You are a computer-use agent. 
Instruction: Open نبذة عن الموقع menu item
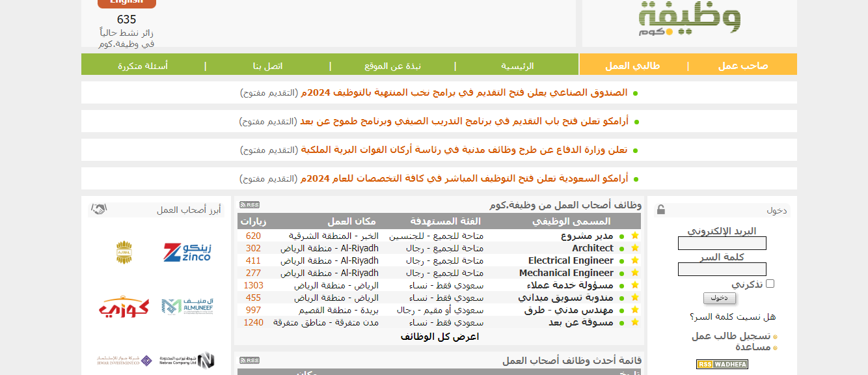(392, 66)
